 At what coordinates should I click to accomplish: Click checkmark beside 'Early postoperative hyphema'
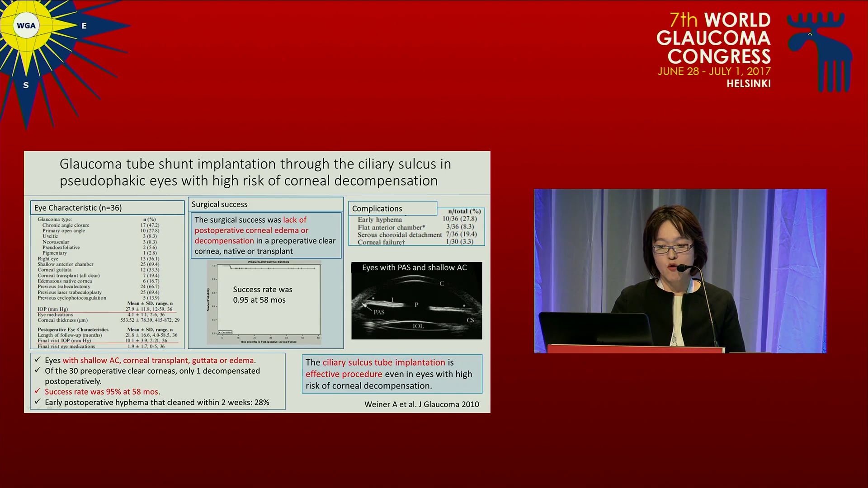coord(38,402)
